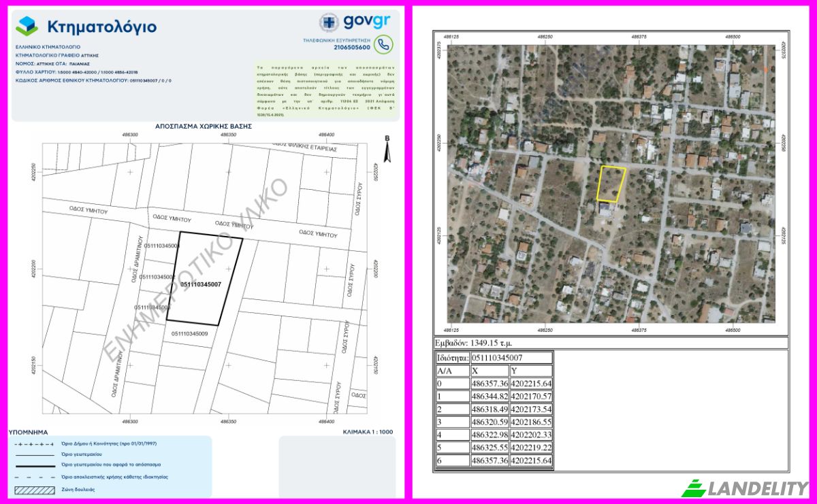Viewport: 817px width, 504px height.
Task: Select the Κτηματολόγιο wordmark title
Action: coord(101,27)
